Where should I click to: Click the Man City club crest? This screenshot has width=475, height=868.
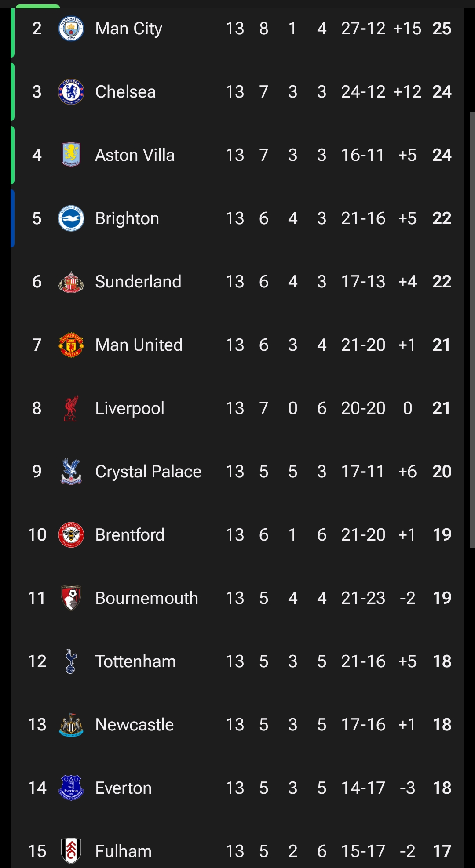click(x=71, y=29)
